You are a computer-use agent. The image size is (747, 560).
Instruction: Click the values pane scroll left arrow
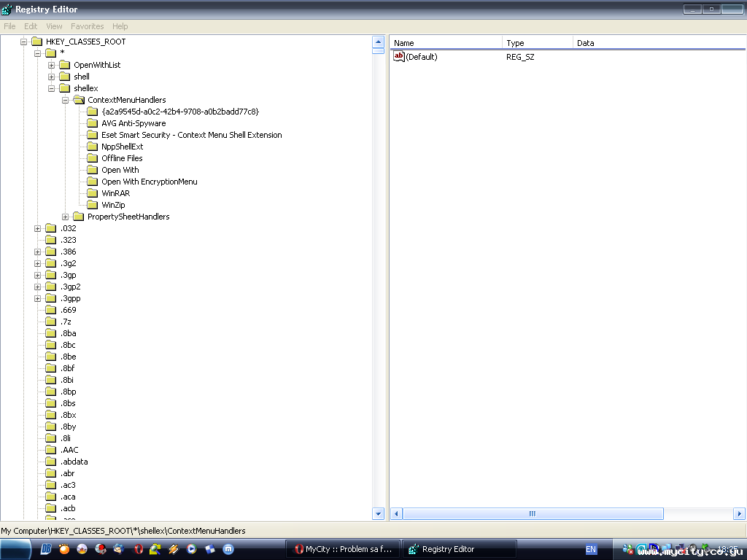click(396, 513)
